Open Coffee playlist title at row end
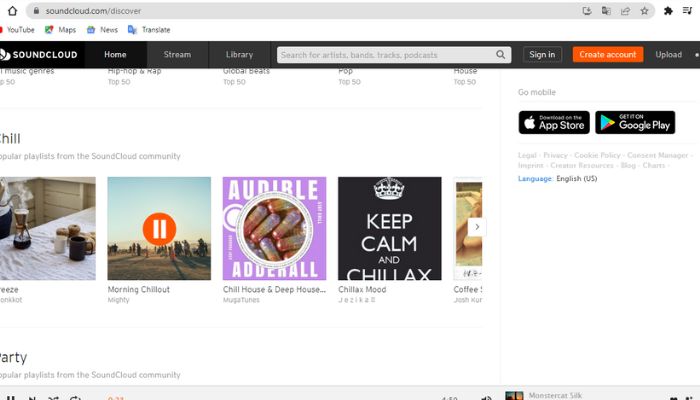The image size is (700, 400). pos(467,289)
